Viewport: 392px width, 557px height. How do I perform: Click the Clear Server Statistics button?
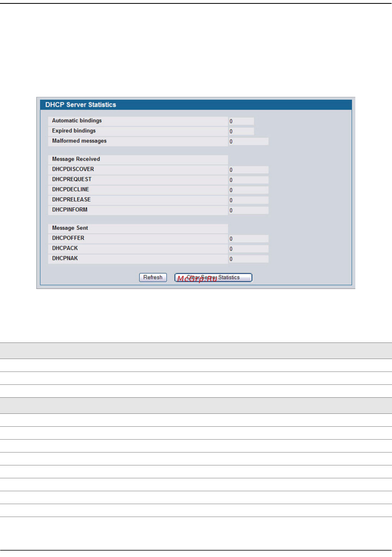point(213,277)
